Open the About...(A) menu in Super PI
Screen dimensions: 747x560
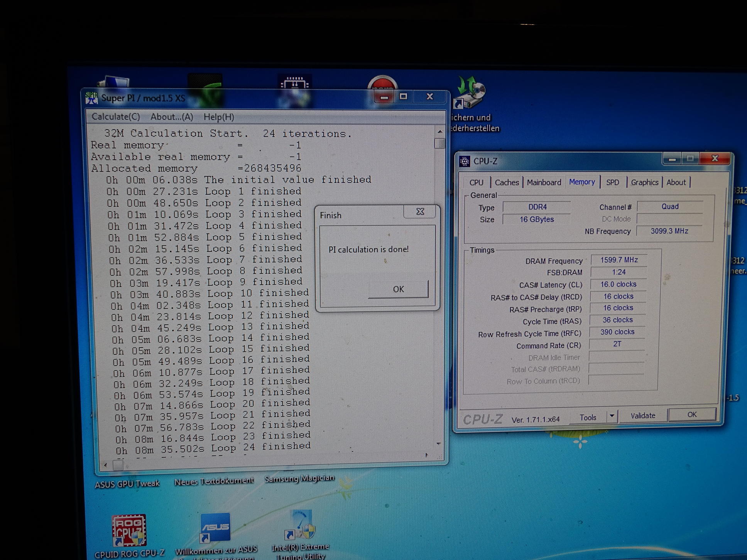[172, 117]
